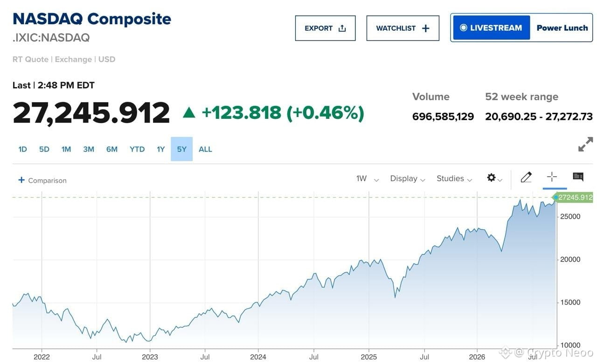
Task: Activate the crosshair tool icon
Action: (x=552, y=177)
